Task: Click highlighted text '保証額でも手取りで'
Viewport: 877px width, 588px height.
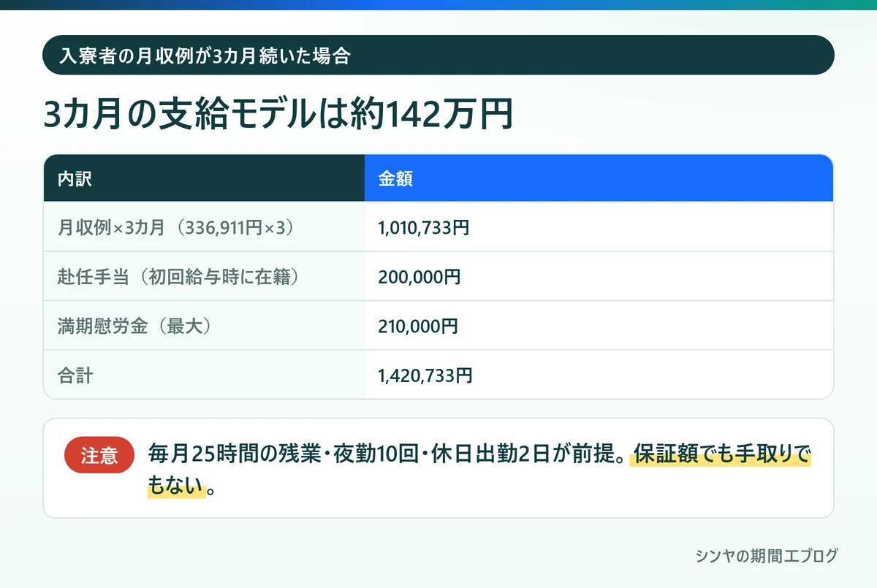Action: [x=722, y=454]
